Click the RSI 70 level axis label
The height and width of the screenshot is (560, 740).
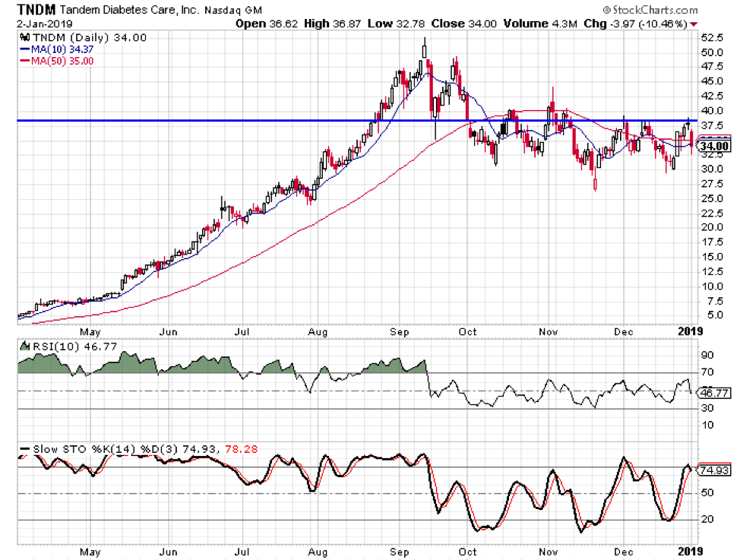pos(707,372)
